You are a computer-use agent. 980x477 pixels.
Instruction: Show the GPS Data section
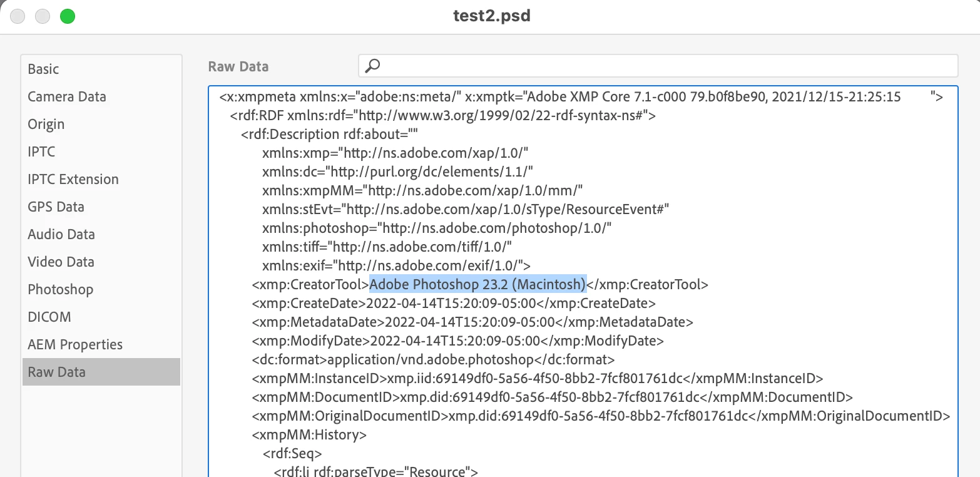click(x=101, y=207)
